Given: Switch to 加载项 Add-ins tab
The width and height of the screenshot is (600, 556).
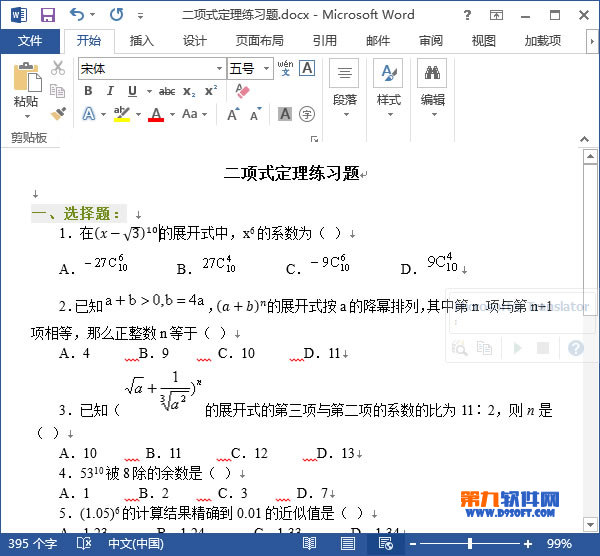Looking at the screenshot, I should coord(543,41).
